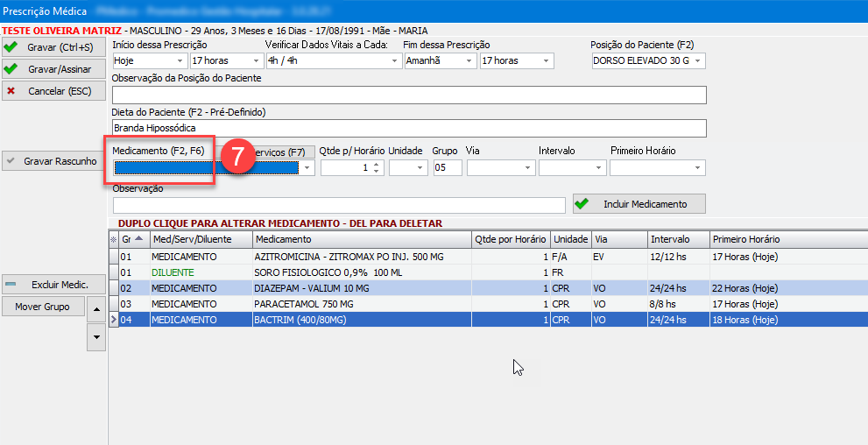868x445 pixels.
Task: Open the Posição do Paciente dropdown
Action: tap(698, 61)
